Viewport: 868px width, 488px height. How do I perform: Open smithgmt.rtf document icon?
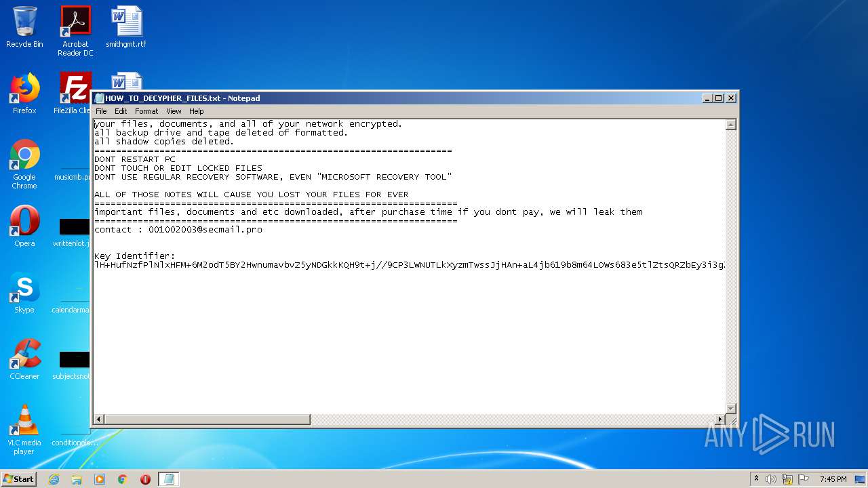click(126, 27)
